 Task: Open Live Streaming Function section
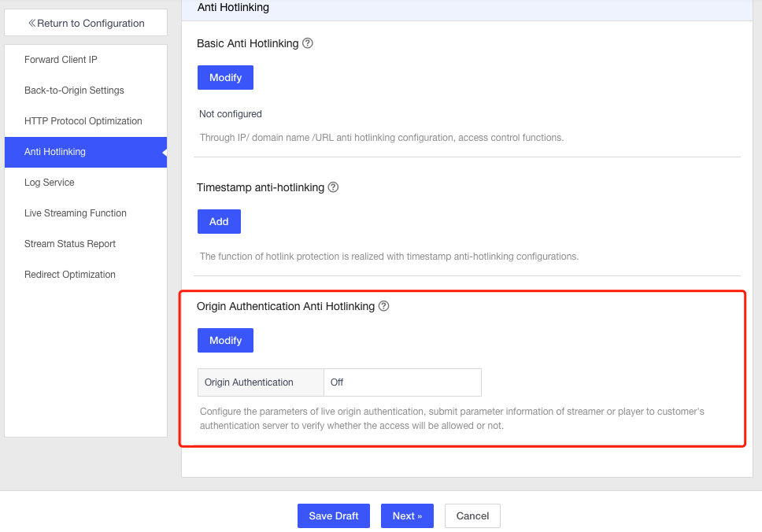[86, 213]
